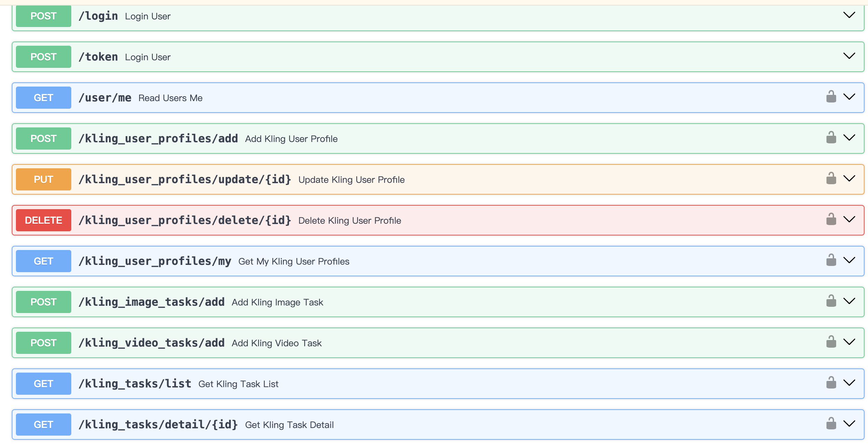Click 'Get My Kling User Profiles' text
Image resolution: width=868 pixels, height=446 pixels.
pyautogui.click(x=294, y=261)
